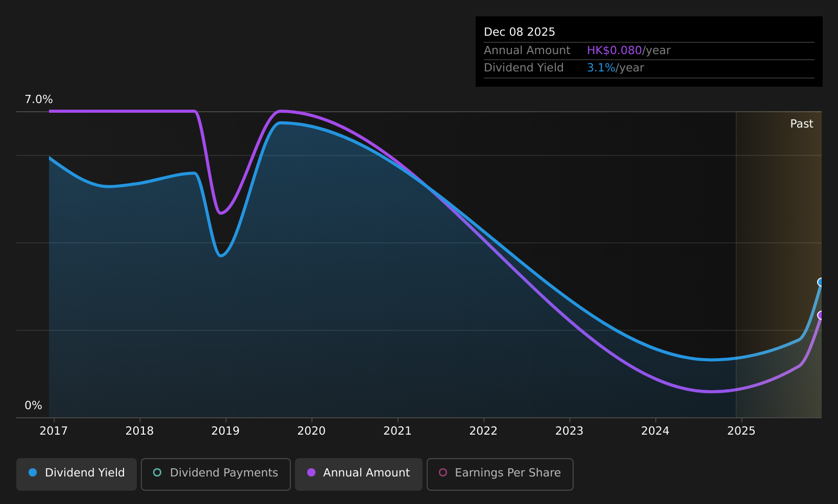Click the HK$0.080/year annual amount value
The width and height of the screenshot is (838, 504).
pyautogui.click(x=629, y=51)
